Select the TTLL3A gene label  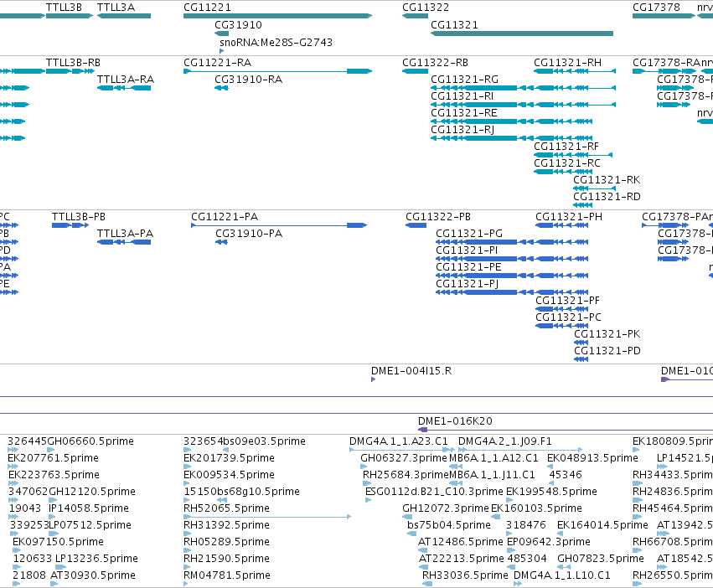116,8
